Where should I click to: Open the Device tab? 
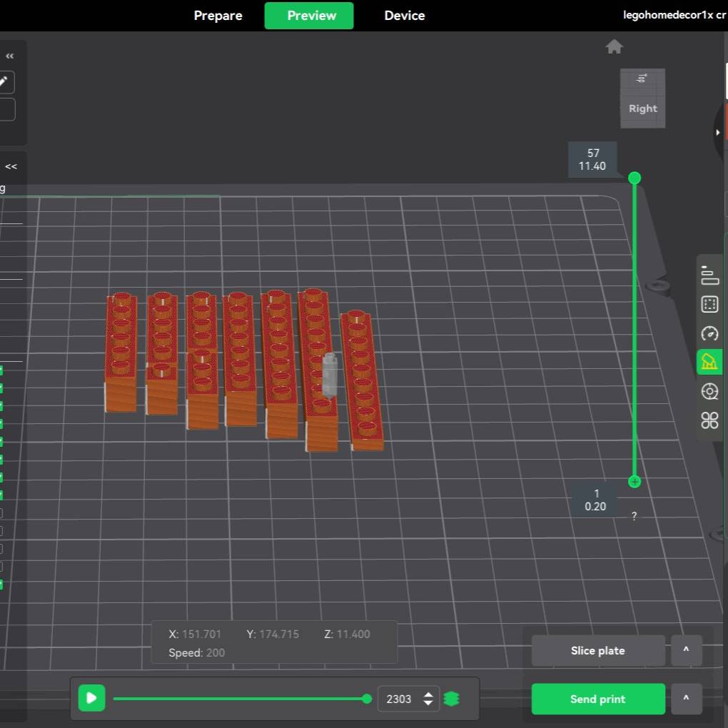point(404,16)
